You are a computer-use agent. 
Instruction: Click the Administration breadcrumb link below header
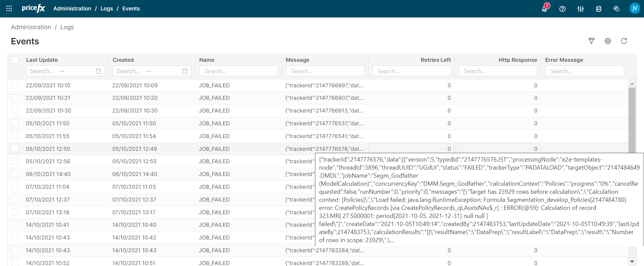[31, 27]
